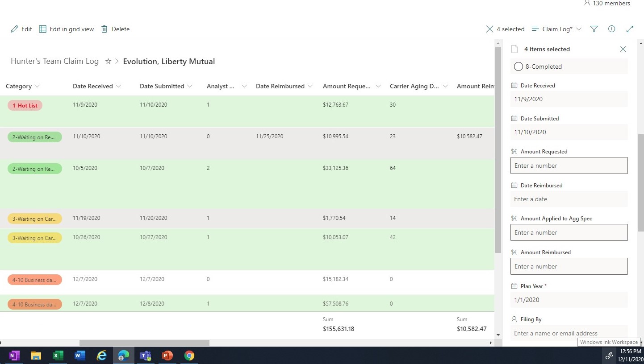Go to Hunter's Team Claim Log breadcrumb
This screenshot has width=644, height=364.
pyautogui.click(x=54, y=62)
